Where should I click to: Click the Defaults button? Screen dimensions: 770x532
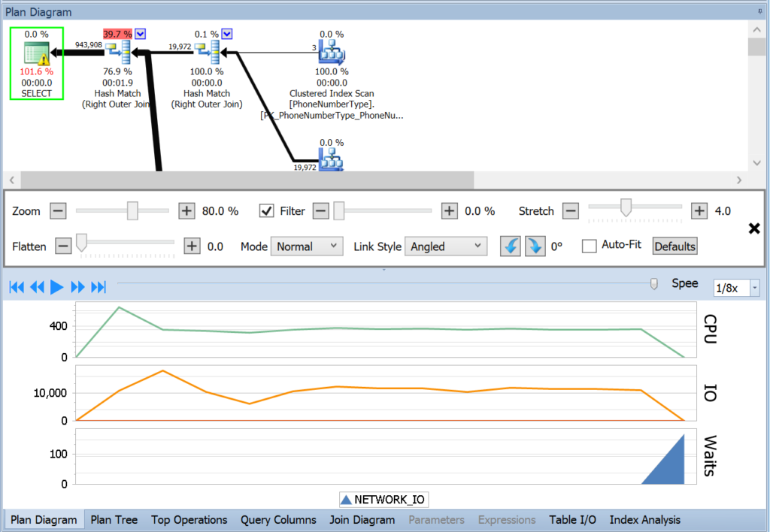(x=675, y=246)
